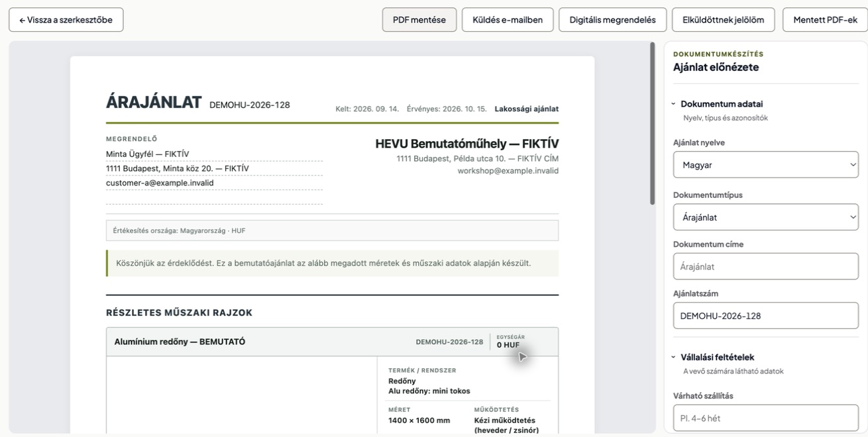The width and height of the screenshot is (868, 437).
Task: Click the address 1111 Budapest, Példa utca 10.
Action: click(478, 159)
